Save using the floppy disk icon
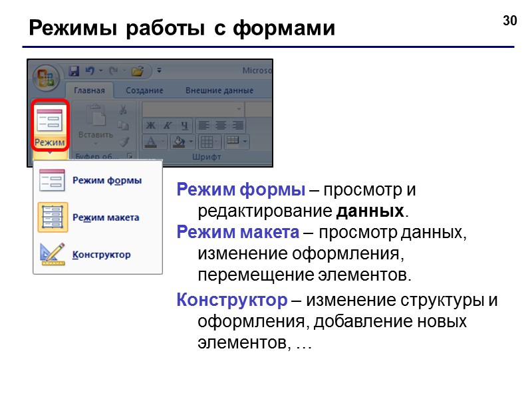 pos(74,71)
